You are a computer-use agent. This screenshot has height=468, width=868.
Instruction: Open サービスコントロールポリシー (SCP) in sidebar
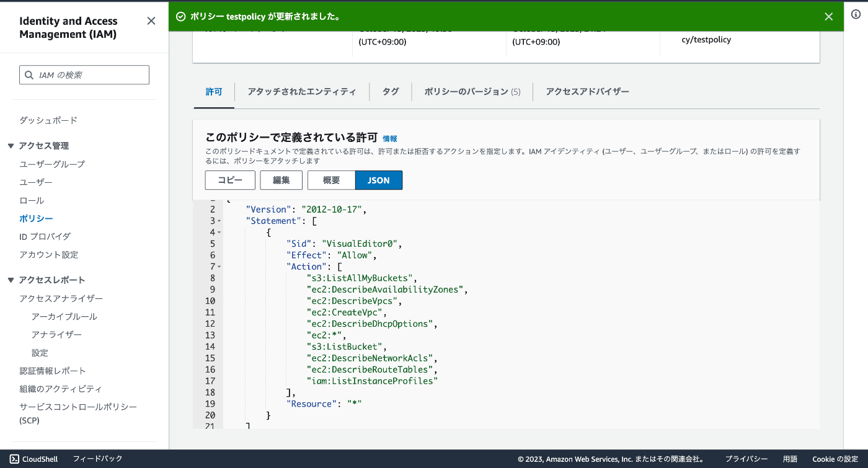tap(78, 413)
